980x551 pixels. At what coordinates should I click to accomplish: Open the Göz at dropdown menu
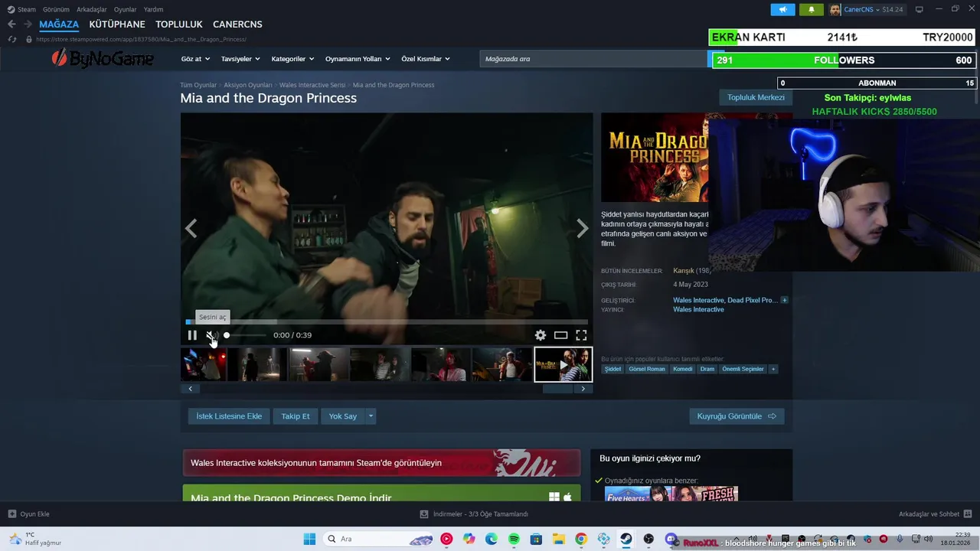point(196,59)
